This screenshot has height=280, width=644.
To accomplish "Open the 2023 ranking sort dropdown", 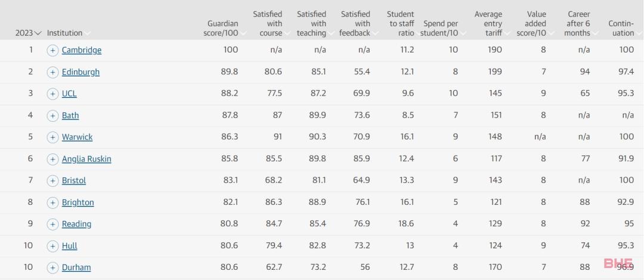I will [29, 33].
